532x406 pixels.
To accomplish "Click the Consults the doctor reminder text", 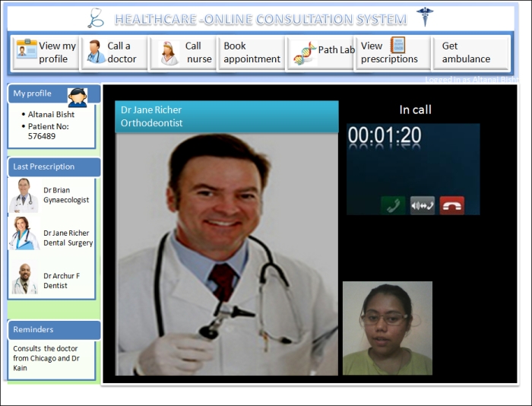I will point(46,358).
